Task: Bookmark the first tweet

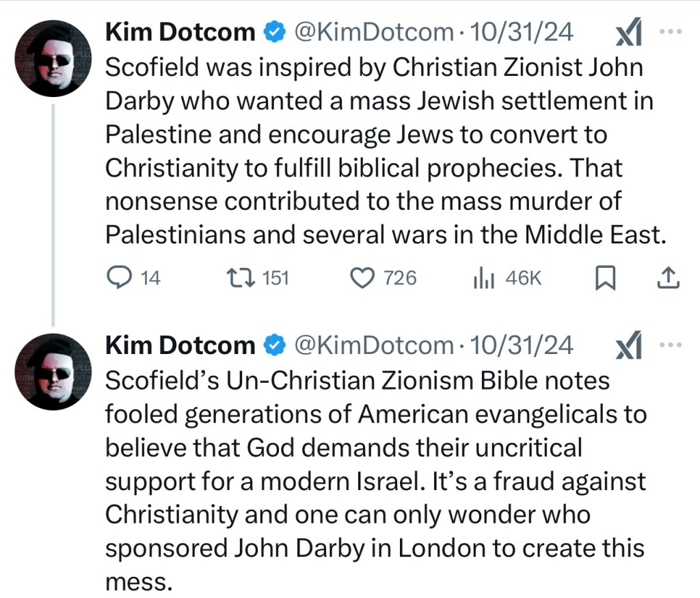Action: (604, 277)
